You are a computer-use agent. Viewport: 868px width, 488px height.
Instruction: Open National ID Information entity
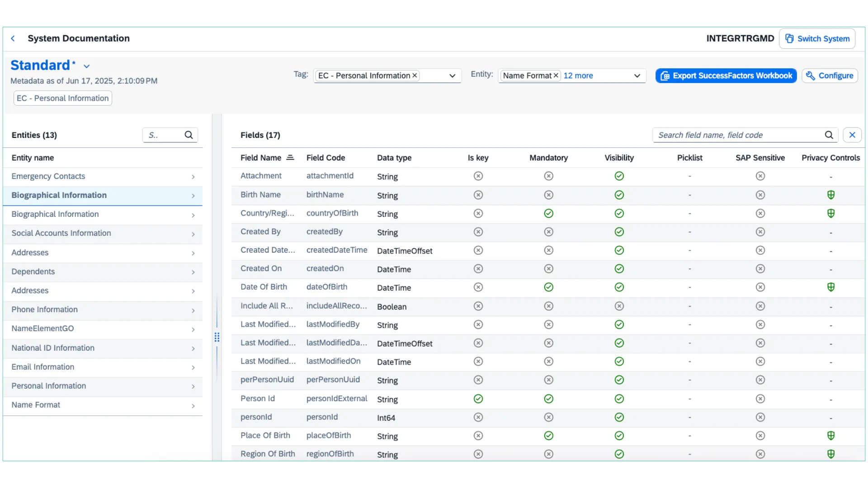(x=103, y=348)
